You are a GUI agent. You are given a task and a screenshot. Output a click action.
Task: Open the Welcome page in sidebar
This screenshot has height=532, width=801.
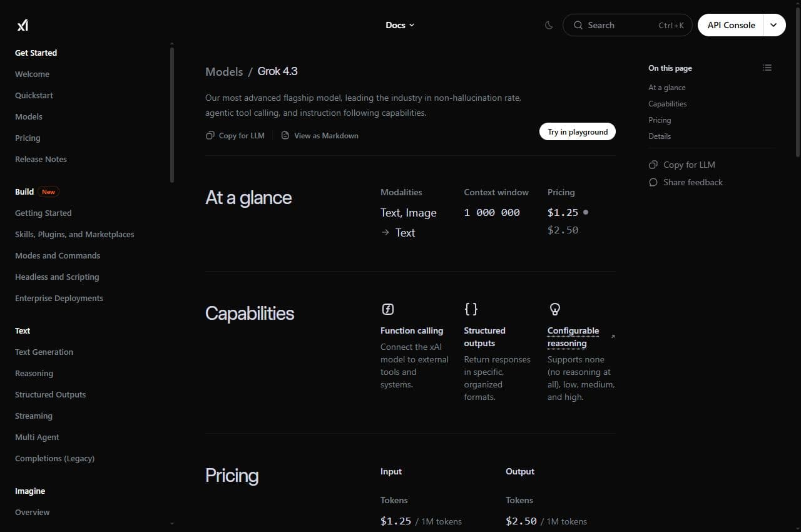32,74
